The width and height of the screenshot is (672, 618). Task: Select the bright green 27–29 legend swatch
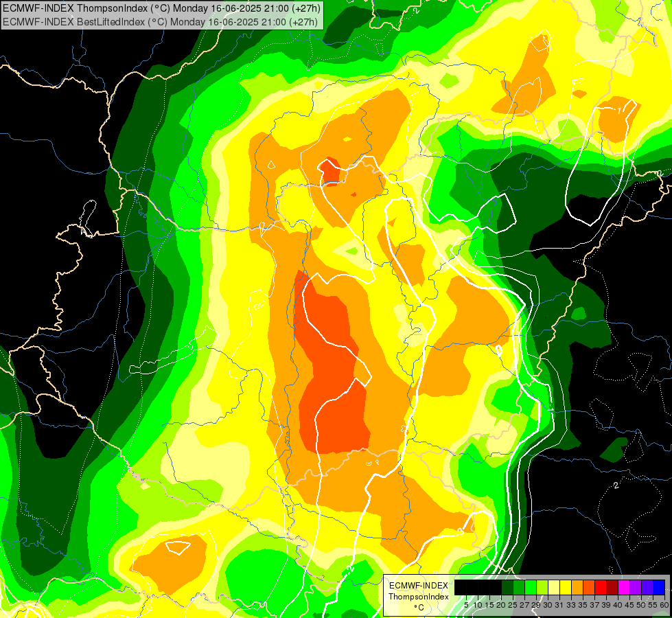pyautogui.click(x=531, y=587)
